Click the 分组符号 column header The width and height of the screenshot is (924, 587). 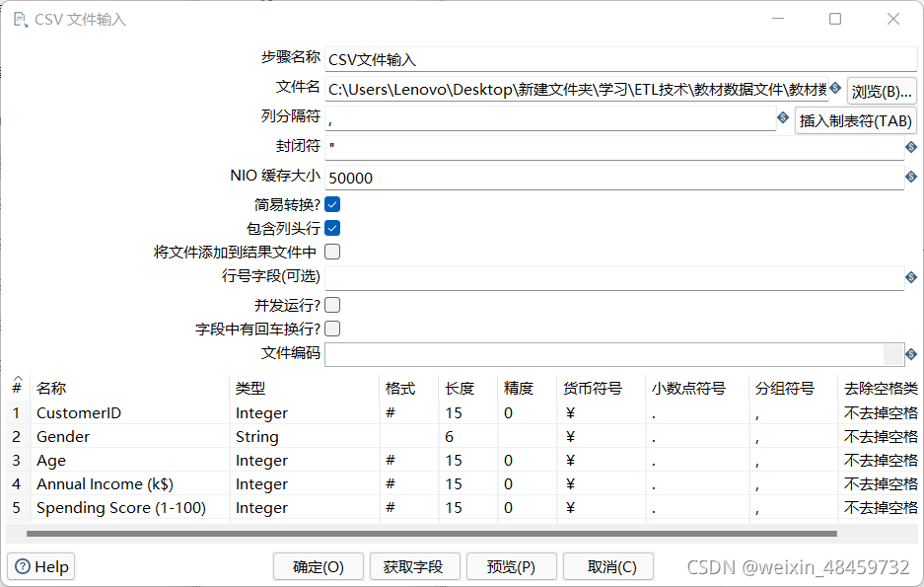tap(793, 389)
